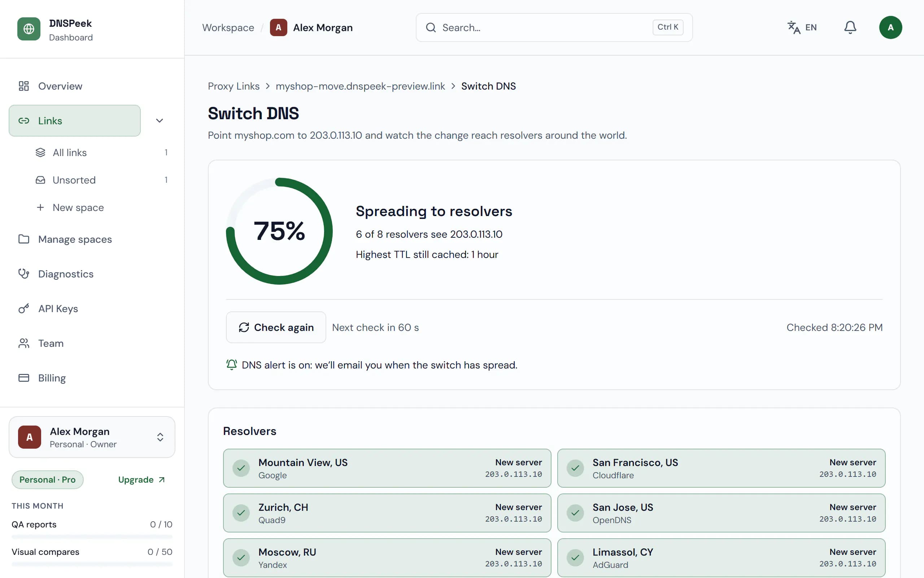The image size is (924, 578).
Task: Click the Checked 8:20:26 PM timestamp
Action: tap(834, 327)
